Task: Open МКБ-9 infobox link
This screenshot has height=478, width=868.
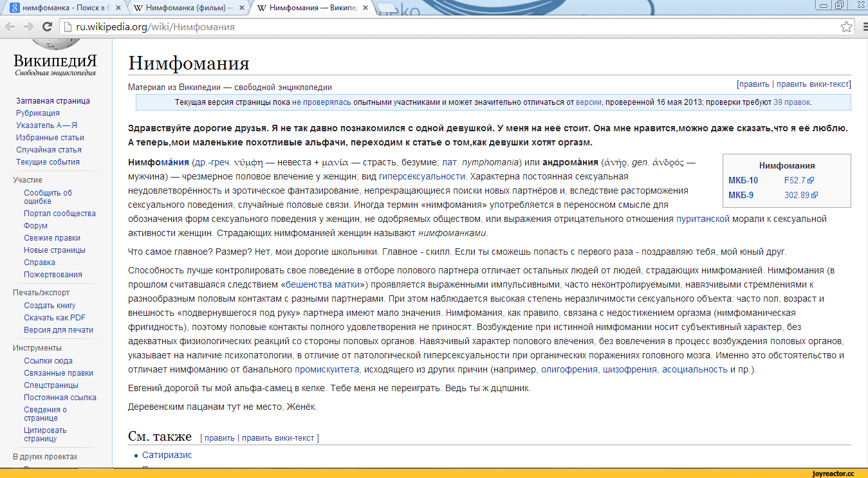Action: click(x=741, y=195)
